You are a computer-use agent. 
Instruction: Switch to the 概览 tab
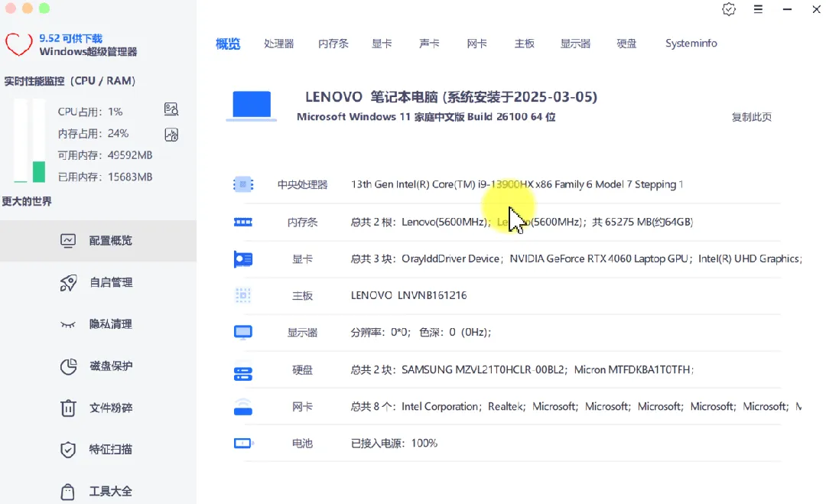[228, 44]
